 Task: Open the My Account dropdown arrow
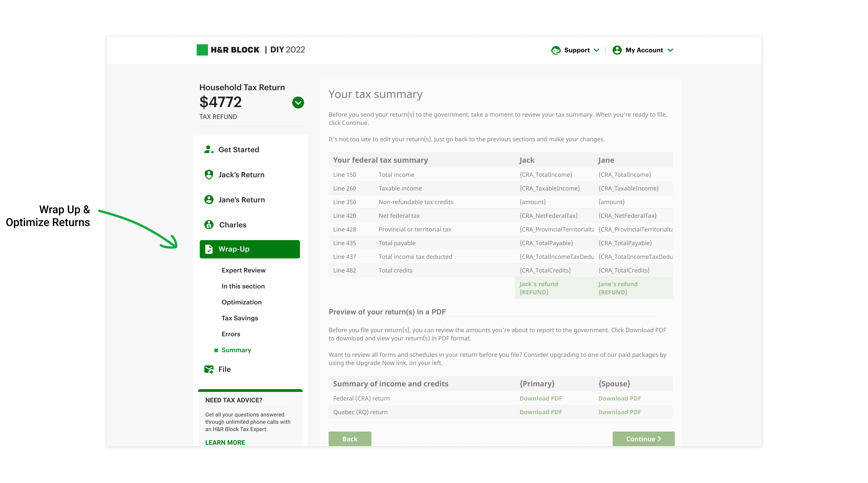pos(670,50)
